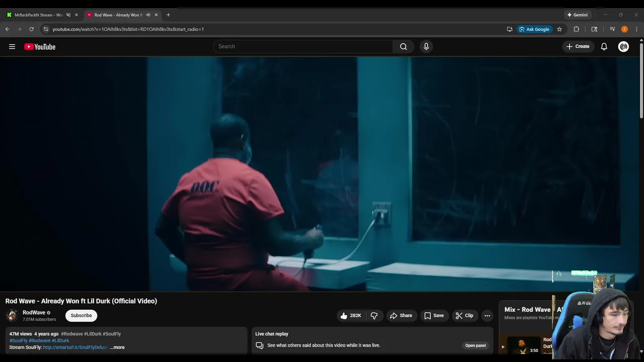
Task: Click the search magnifier button
Action: 404,47
